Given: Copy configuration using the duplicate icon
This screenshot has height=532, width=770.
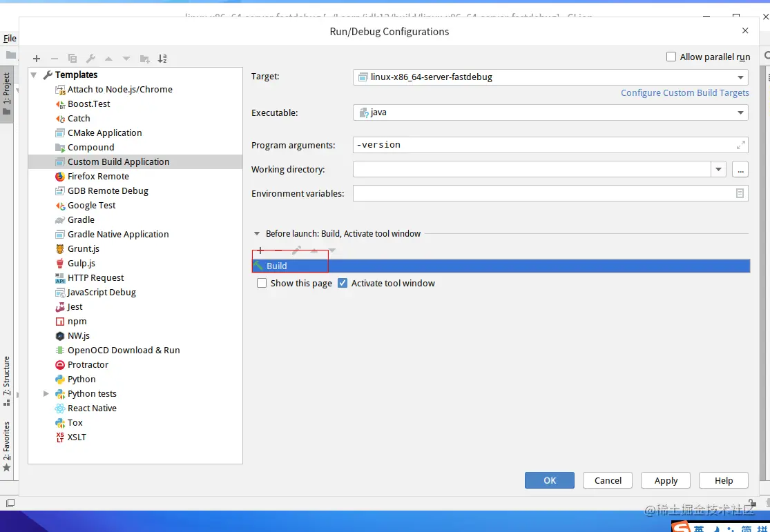Looking at the screenshot, I should 73,59.
